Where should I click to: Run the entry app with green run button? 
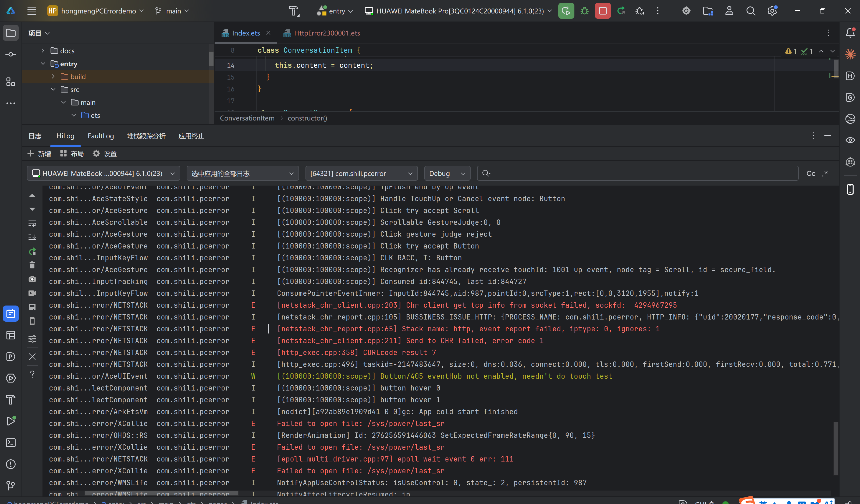566,11
